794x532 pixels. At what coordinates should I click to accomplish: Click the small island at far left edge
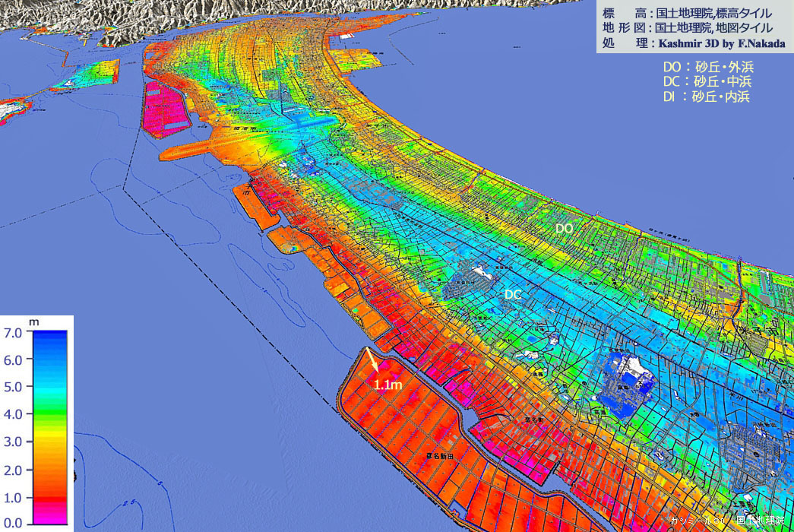15,110
